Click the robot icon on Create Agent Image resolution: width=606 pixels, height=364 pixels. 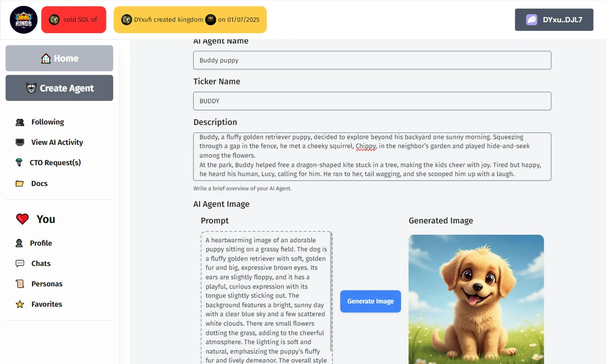click(x=31, y=88)
